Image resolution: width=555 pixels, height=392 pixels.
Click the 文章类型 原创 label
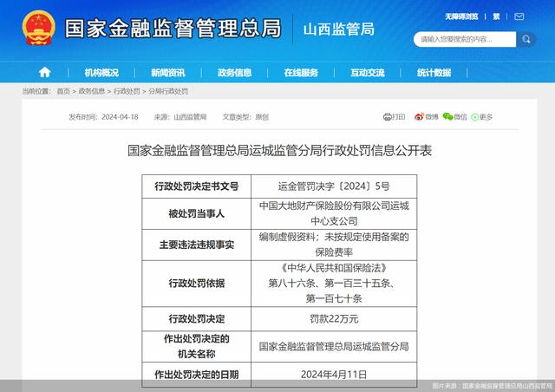point(245,117)
